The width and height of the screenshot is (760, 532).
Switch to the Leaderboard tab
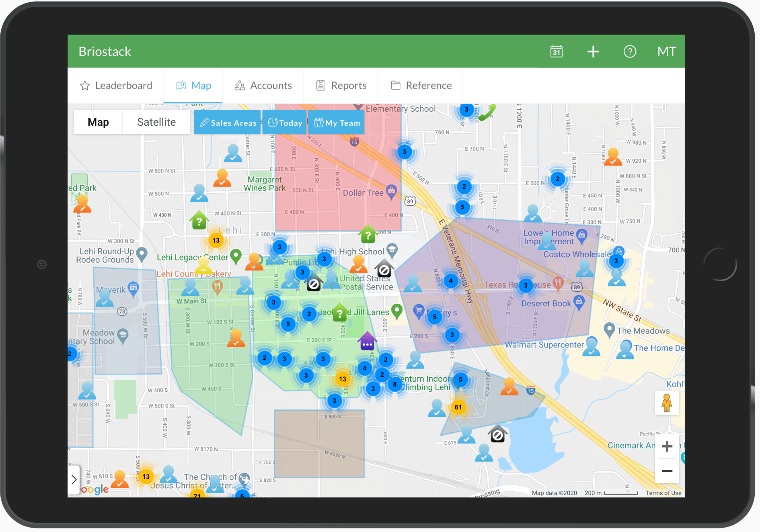pyautogui.click(x=116, y=86)
